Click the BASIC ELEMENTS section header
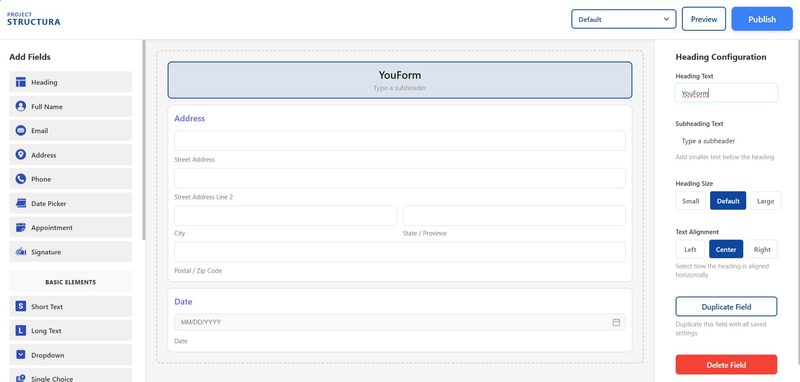This screenshot has height=382, width=800. [70, 282]
